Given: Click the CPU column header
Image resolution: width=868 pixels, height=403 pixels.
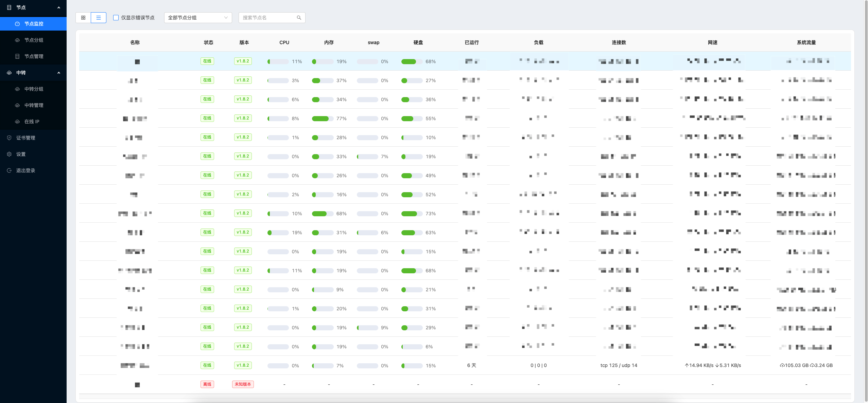Looking at the screenshot, I should [x=284, y=42].
